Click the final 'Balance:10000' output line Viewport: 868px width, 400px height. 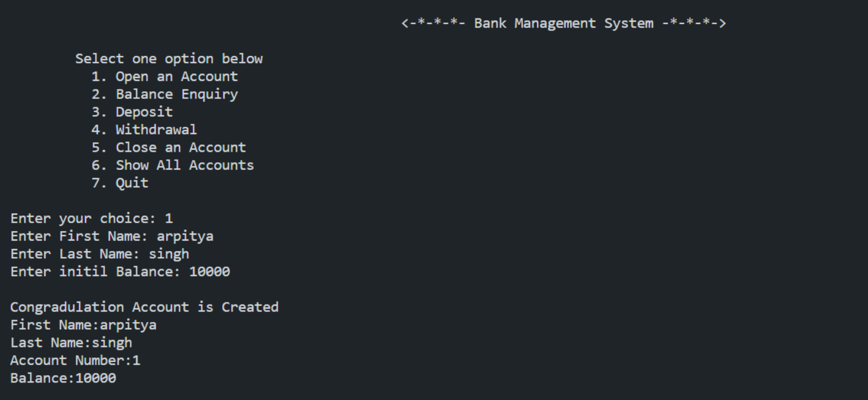(63, 378)
